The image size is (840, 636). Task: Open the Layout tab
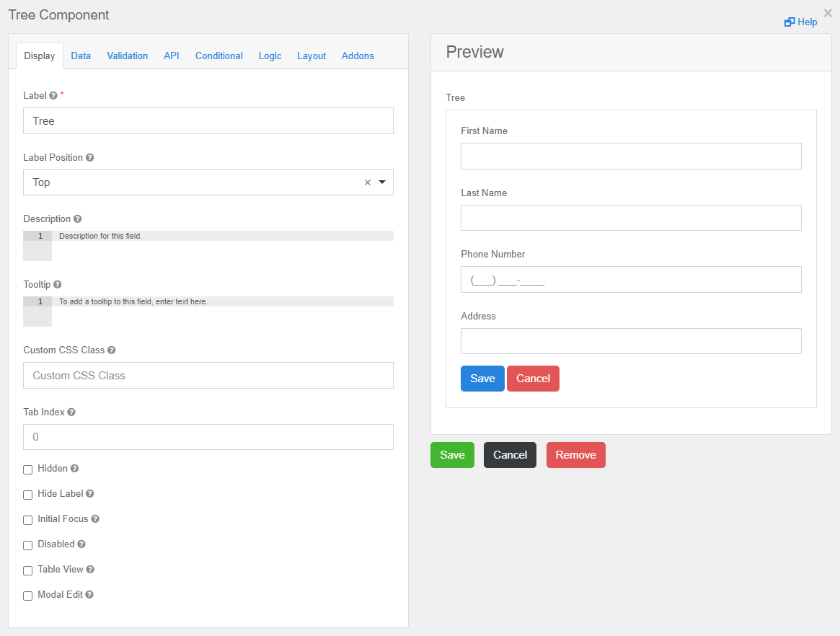(311, 56)
